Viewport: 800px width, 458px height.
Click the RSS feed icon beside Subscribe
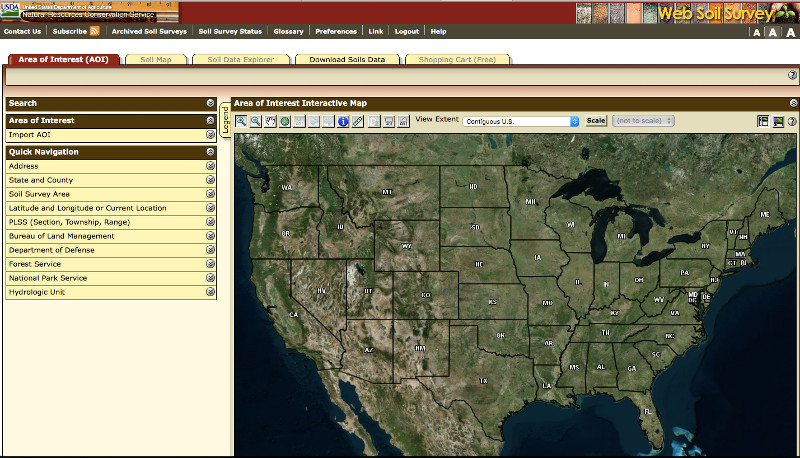click(95, 31)
